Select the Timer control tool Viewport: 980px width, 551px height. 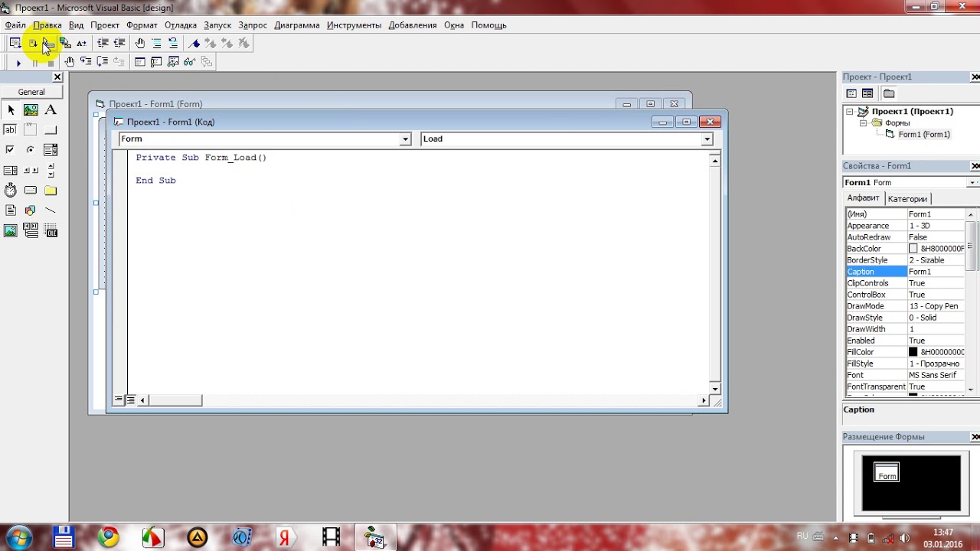[x=11, y=190]
